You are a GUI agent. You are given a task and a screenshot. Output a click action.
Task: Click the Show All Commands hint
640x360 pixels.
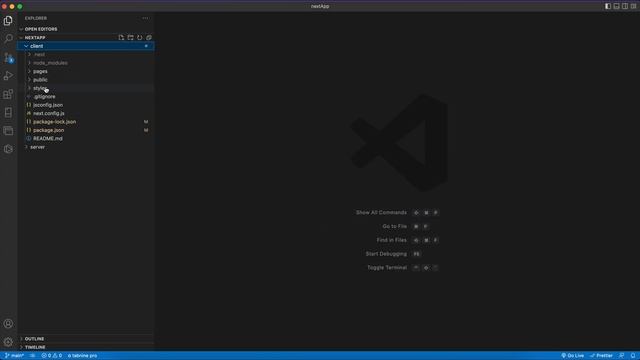click(x=381, y=213)
